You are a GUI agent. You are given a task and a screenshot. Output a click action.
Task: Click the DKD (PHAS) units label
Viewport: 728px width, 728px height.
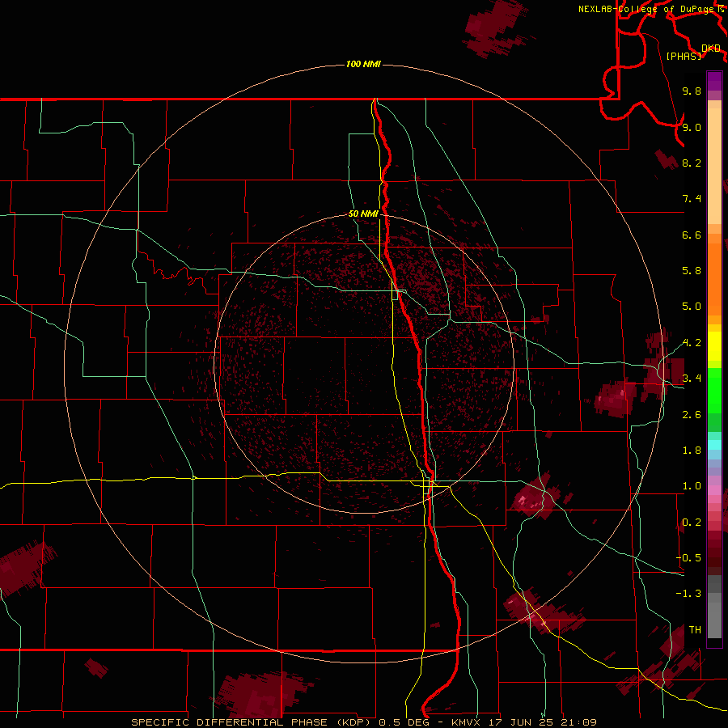pyautogui.click(x=693, y=52)
